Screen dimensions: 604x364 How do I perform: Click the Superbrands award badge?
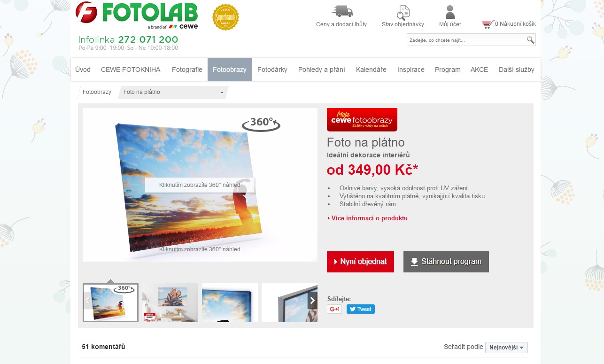pyautogui.click(x=226, y=17)
